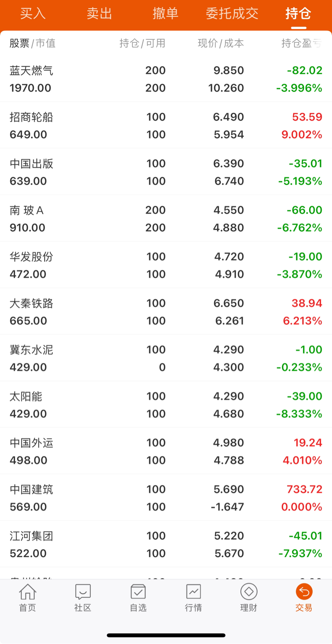Sort by 持仓盈亏 column header

pos(302,43)
